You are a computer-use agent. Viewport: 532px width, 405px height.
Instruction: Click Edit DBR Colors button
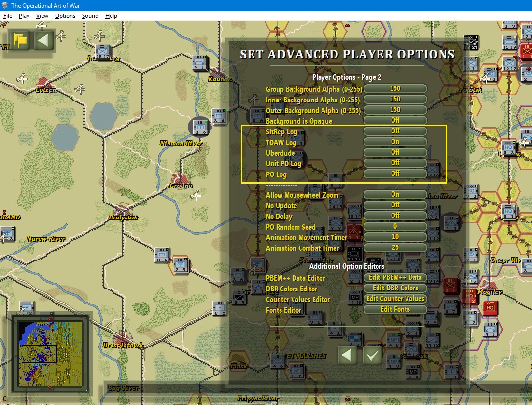pyautogui.click(x=395, y=288)
